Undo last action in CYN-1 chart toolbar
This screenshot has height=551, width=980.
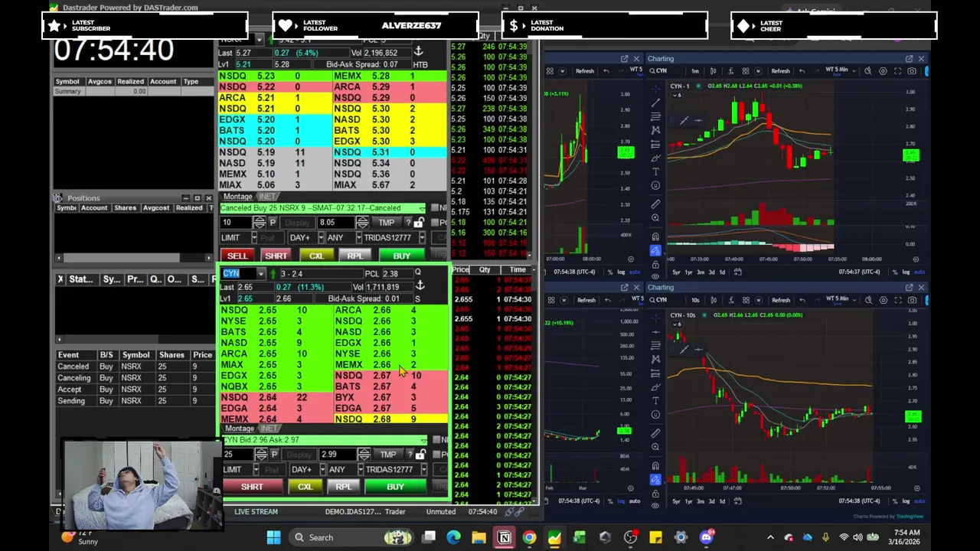click(x=802, y=71)
